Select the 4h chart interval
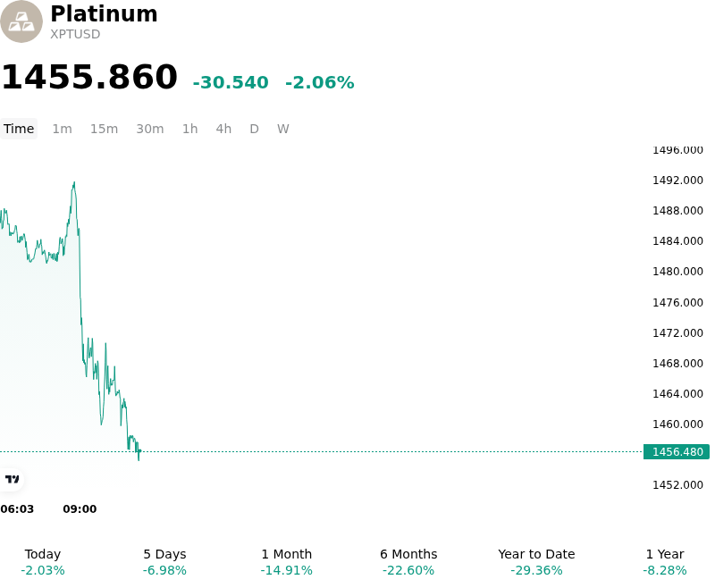 point(223,129)
